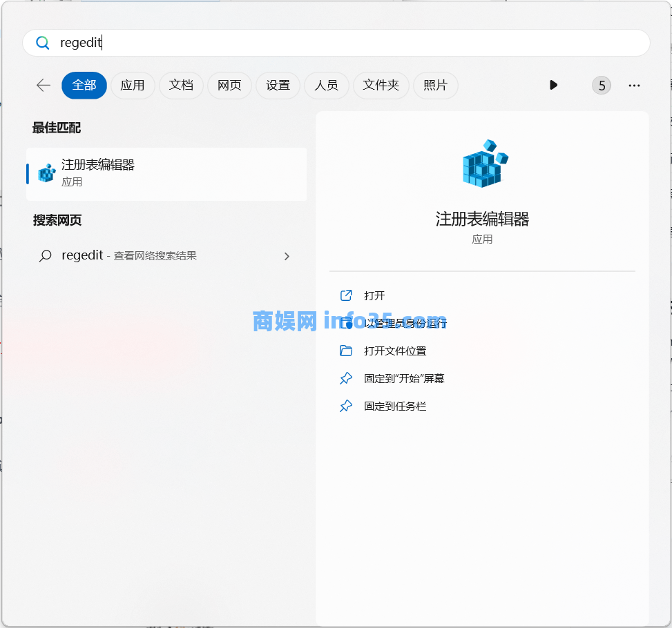Switch to the 文件夹 filter tab
The image size is (672, 628).
click(381, 85)
